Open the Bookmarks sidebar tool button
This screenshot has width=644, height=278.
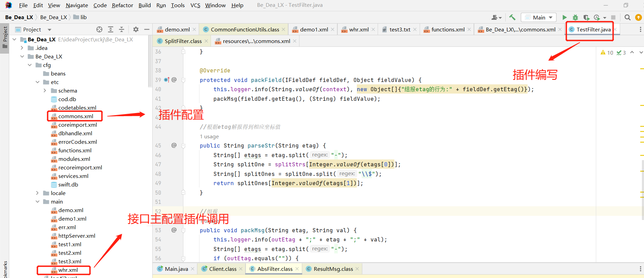(x=5, y=270)
